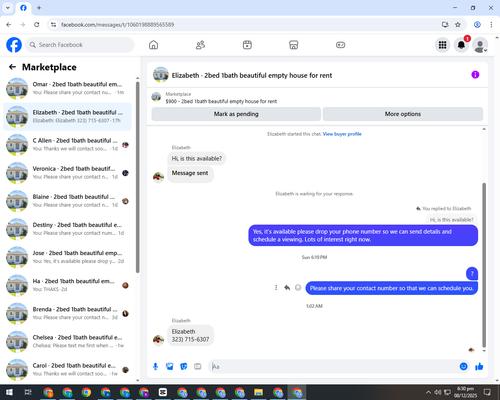The height and width of the screenshot is (400, 500).
Task: Choose a GIF using the GIF icon
Action: [198, 367]
